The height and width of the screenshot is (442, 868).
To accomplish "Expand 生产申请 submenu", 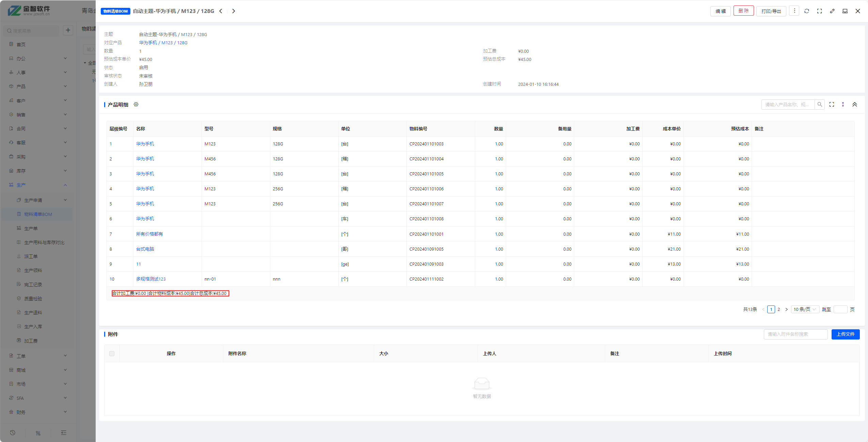I will click(x=37, y=200).
